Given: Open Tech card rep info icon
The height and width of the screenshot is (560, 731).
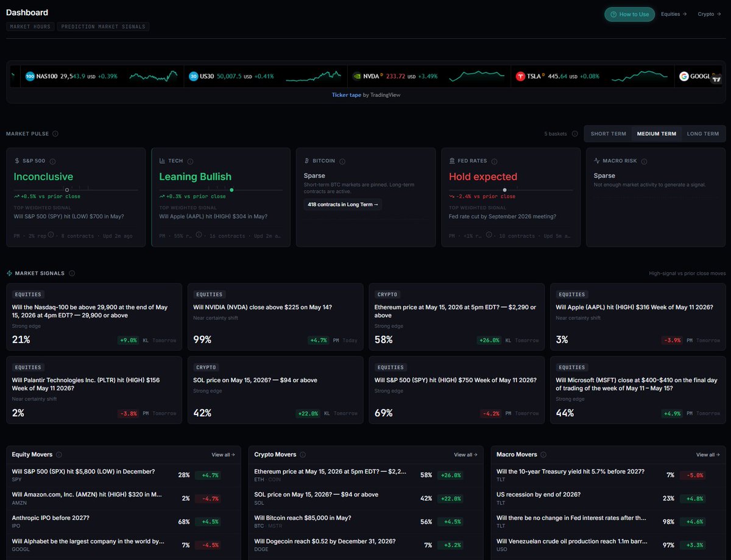Looking at the screenshot, I should (199, 235).
